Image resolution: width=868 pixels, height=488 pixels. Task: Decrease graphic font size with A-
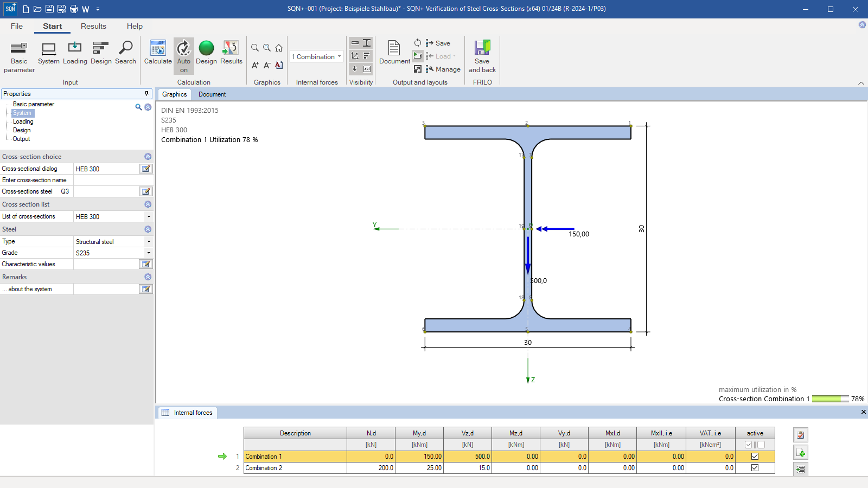[267, 65]
